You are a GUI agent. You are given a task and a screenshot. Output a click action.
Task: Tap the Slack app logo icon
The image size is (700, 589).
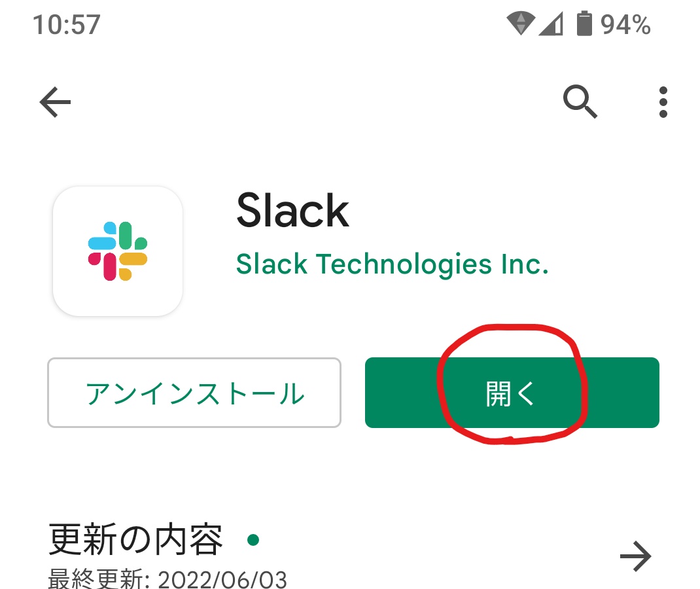pos(118,251)
